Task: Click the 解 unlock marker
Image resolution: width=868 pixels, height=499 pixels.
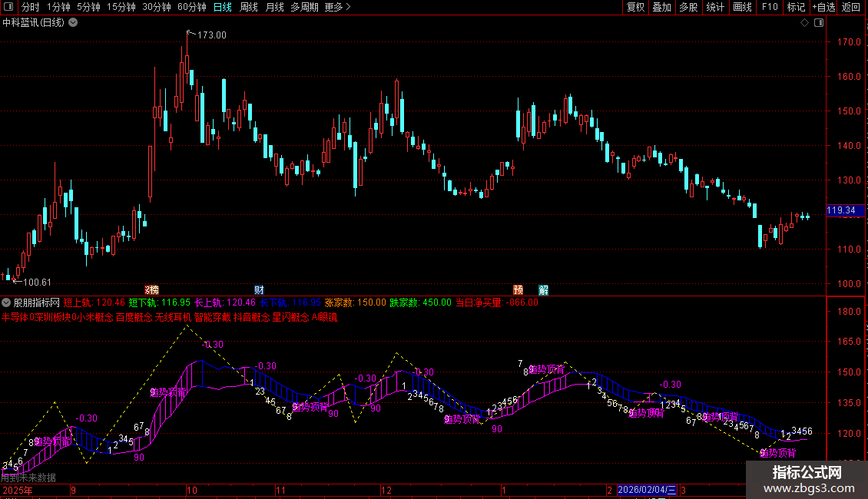Action: pos(544,290)
